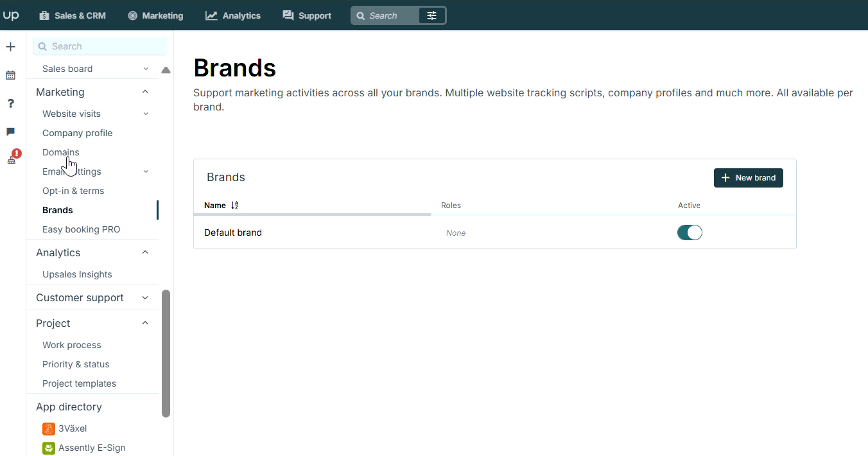Viewport: 868px width, 456px height.
Task: Click the Name column sort icon
Action: (234, 206)
